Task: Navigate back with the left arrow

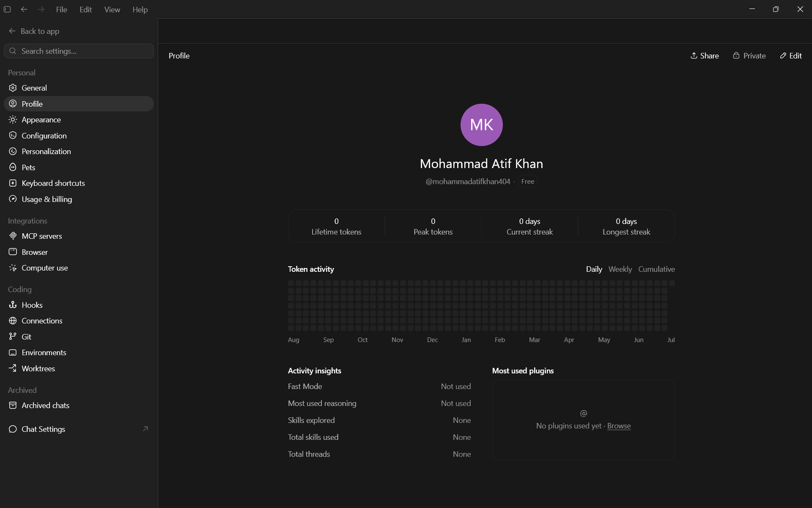Action: click(x=24, y=9)
